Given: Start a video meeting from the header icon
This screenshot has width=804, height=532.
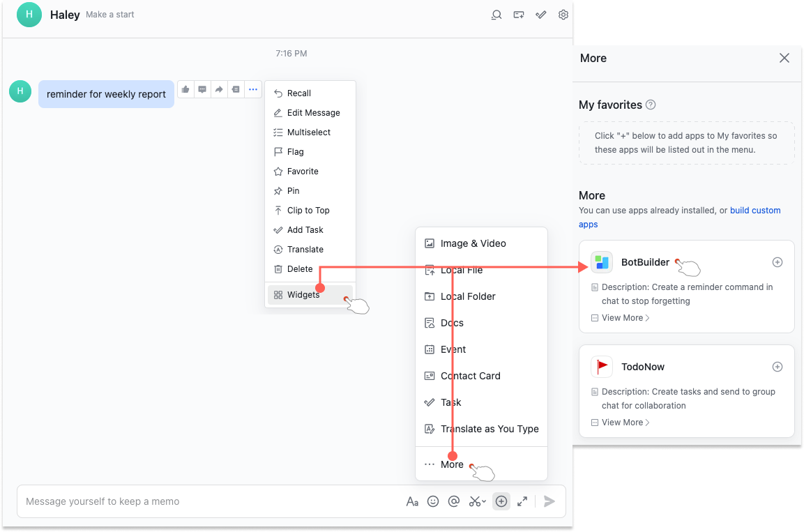Looking at the screenshot, I should coord(518,14).
